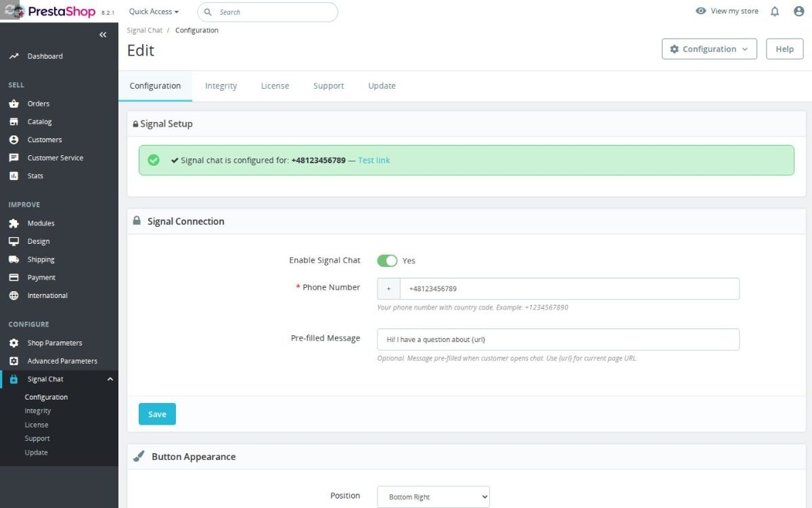Click View my store link

734,12
